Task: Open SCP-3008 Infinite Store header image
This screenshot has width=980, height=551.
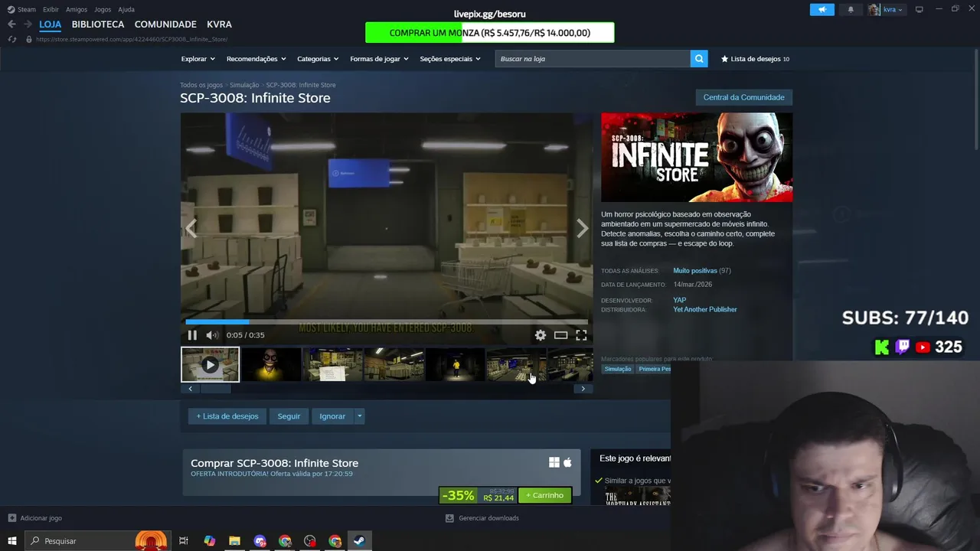Action: pyautogui.click(x=697, y=158)
